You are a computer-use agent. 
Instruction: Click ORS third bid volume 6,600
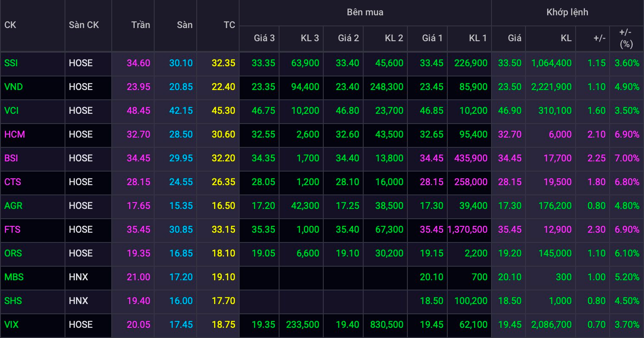308,253
